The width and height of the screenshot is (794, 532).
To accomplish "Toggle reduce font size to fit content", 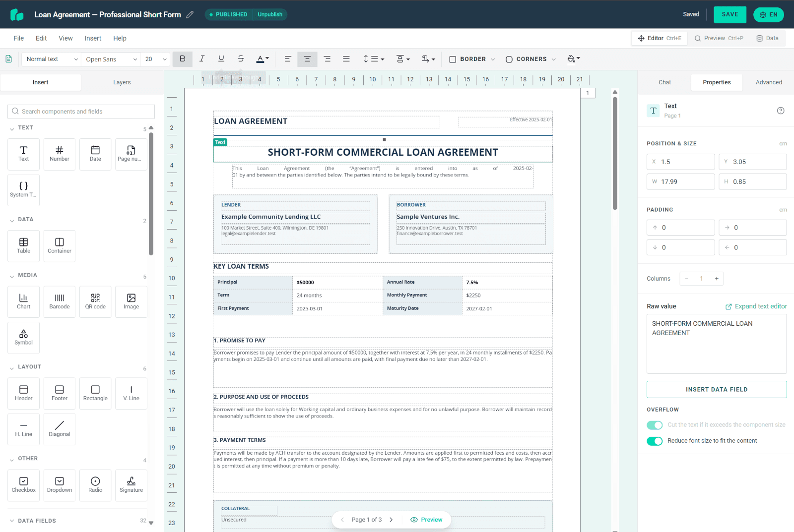I will (655, 441).
